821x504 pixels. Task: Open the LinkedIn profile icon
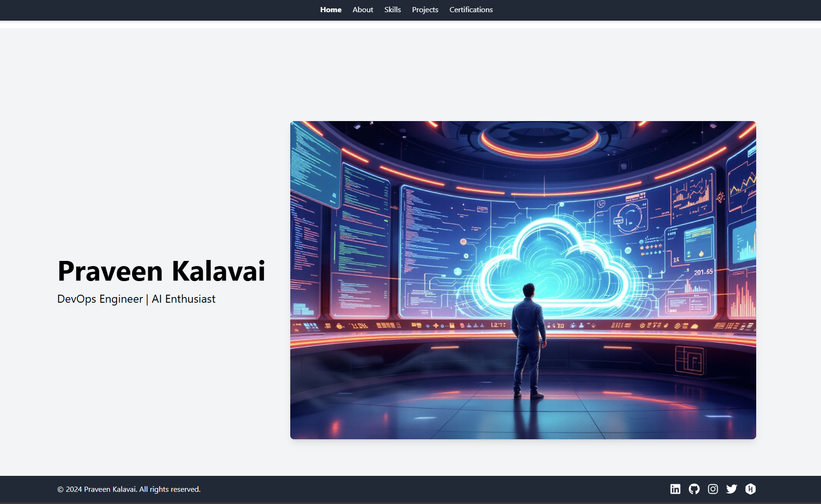[675, 489]
